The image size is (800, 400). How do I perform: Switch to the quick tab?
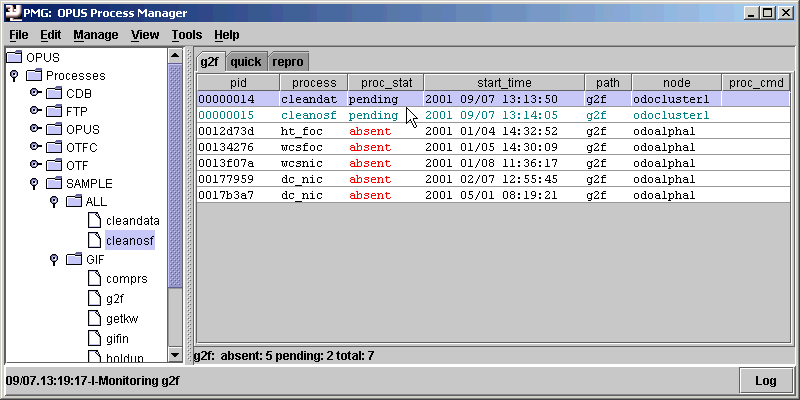(245, 62)
